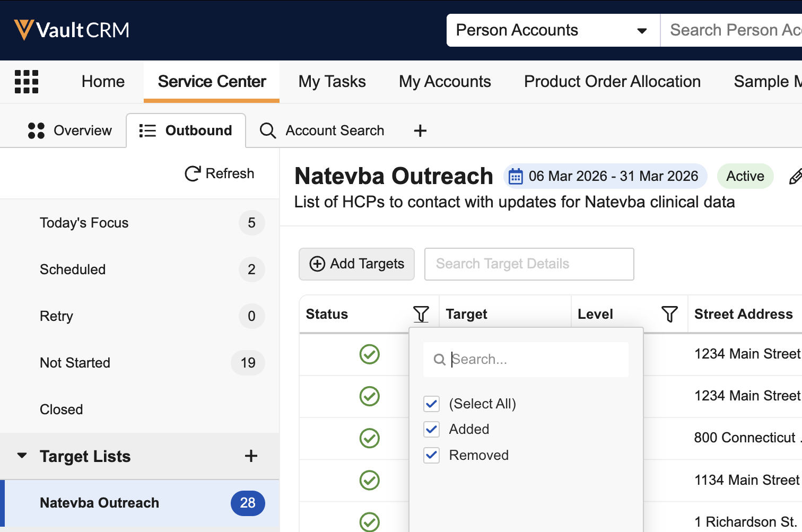Open the My Tasks menu tab
802x532 pixels.
click(332, 82)
